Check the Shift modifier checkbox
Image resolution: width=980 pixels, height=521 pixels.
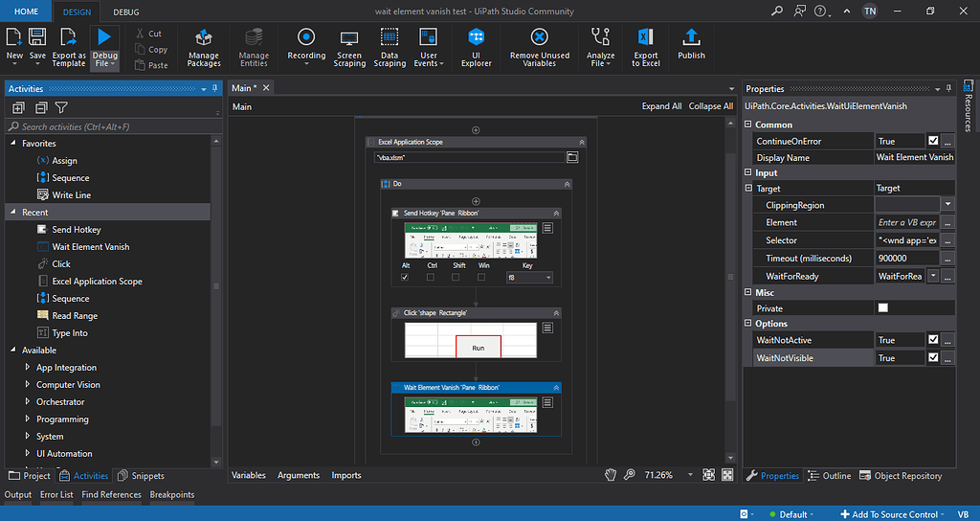[456, 277]
